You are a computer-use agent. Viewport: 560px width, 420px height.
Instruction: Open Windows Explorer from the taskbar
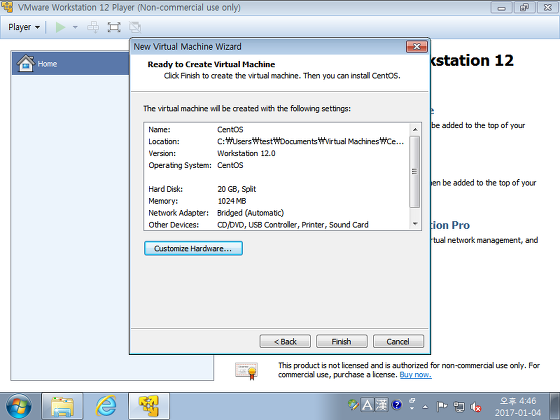(x=62, y=406)
